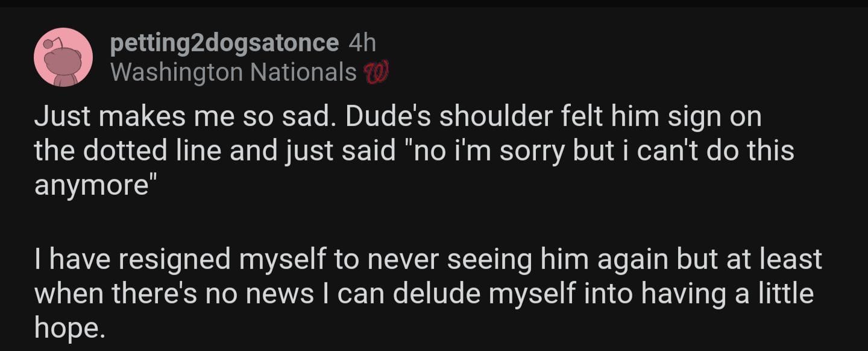Click the word "Washington" in the flair
868x351 pixels.
pos(177,73)
